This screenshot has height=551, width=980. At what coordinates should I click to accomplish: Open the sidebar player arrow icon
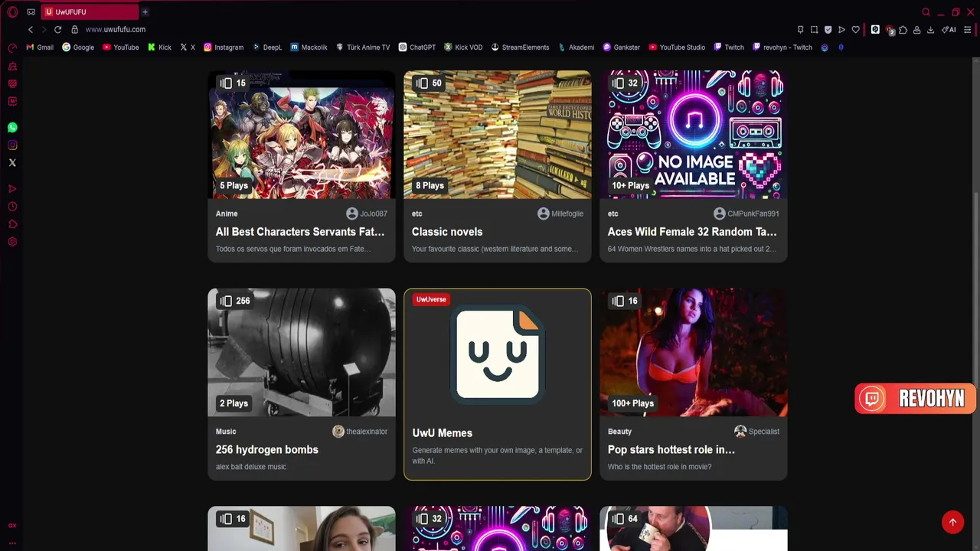click(12, 189)
